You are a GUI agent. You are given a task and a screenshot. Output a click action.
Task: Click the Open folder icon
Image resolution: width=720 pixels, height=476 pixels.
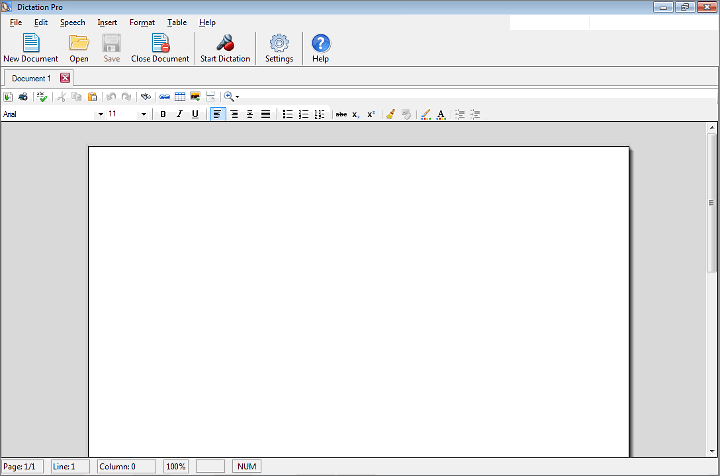(x=79, y=44)
